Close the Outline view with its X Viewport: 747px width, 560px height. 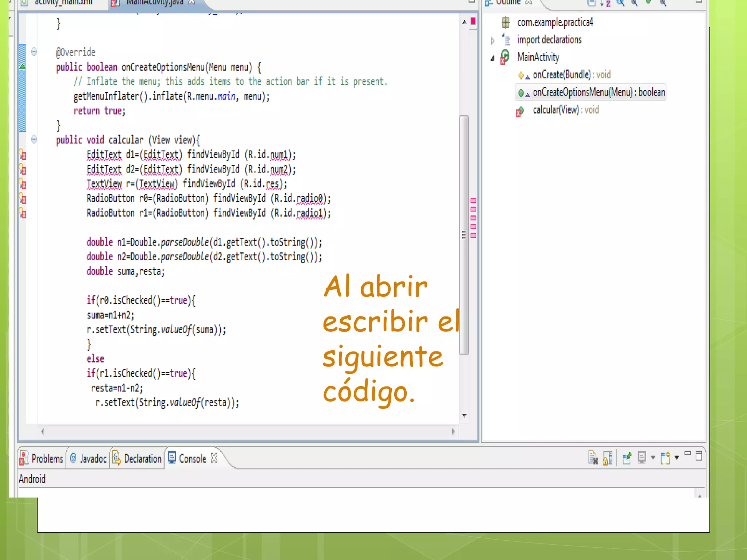(529, 2)
